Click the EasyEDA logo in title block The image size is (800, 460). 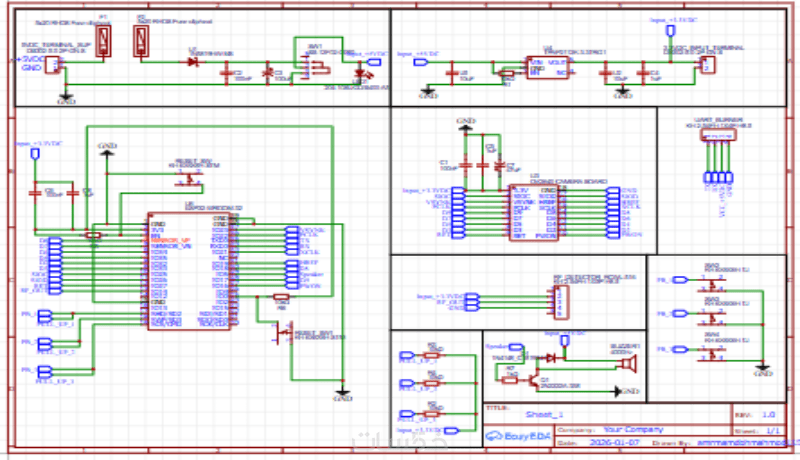[518, 437]
